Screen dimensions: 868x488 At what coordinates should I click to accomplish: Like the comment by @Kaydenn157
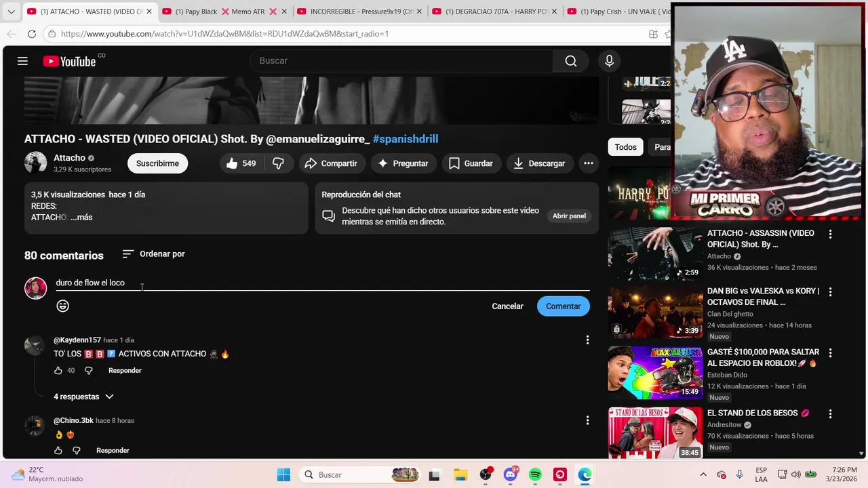coord(58,371)
